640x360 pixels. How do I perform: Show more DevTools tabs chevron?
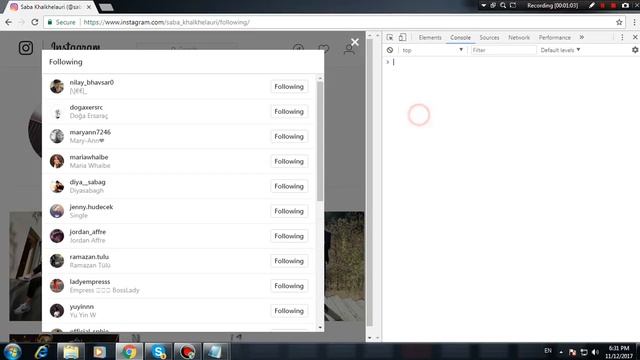(582, 38)
